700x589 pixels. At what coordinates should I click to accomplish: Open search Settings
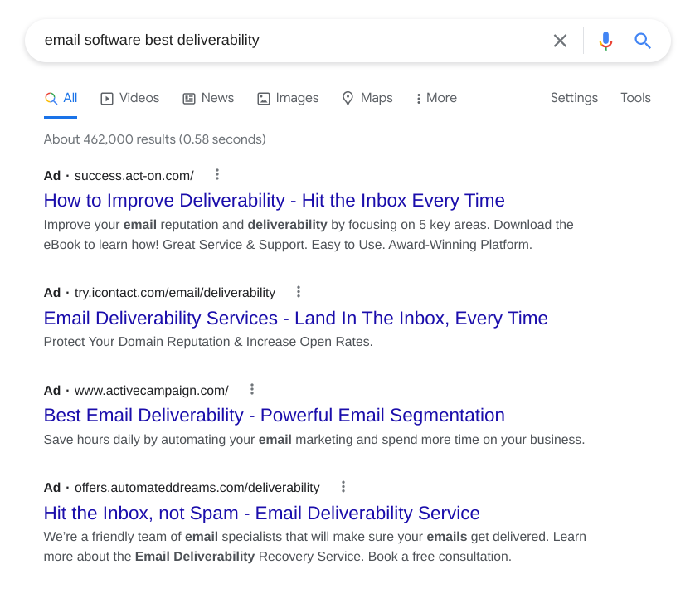574,98
